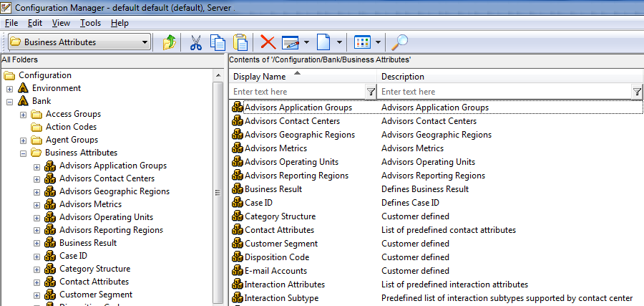Click the Access Groups folder icon
Viewport: 644px width, 306px height.
coord(36,114)
